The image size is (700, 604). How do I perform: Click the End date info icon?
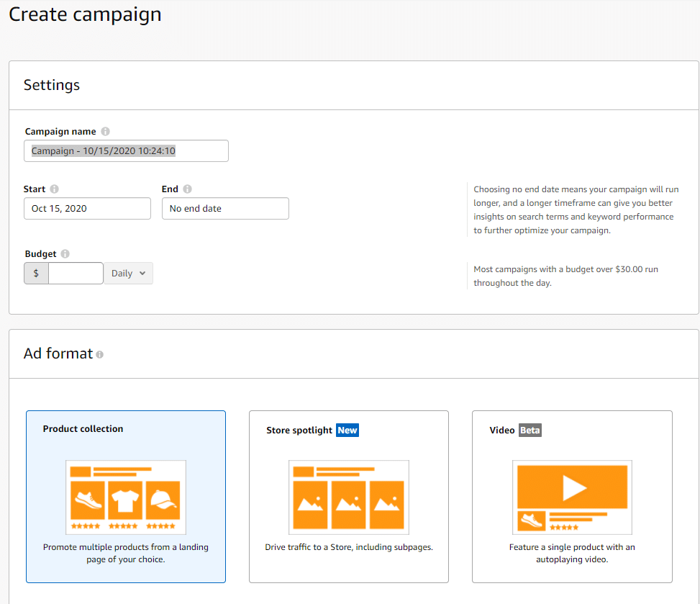[188, 189]
